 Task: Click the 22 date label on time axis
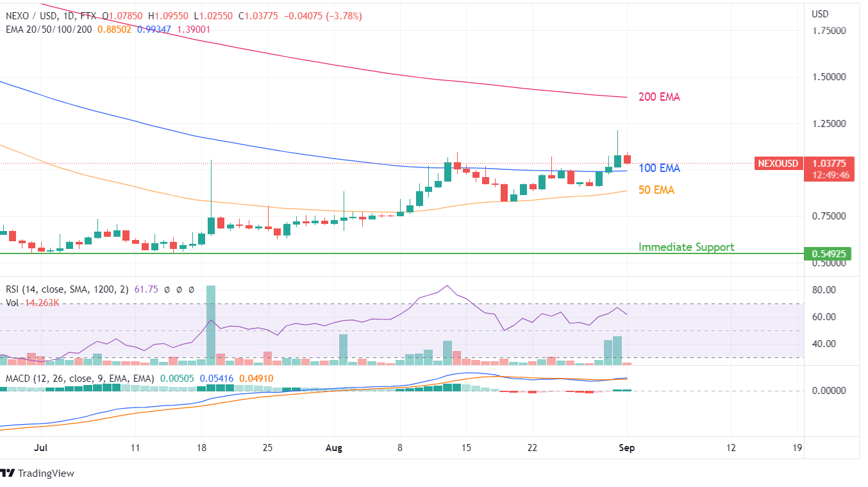point(532,448)
